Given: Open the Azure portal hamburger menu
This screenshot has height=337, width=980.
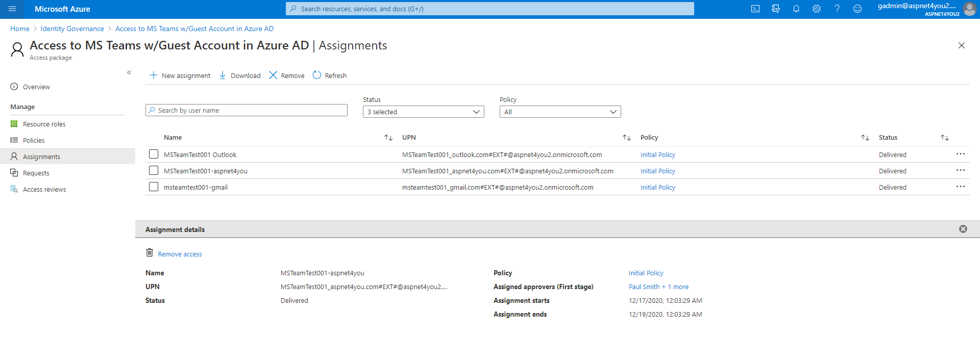Looking at the screenshot, I should (x=12, y=9).
